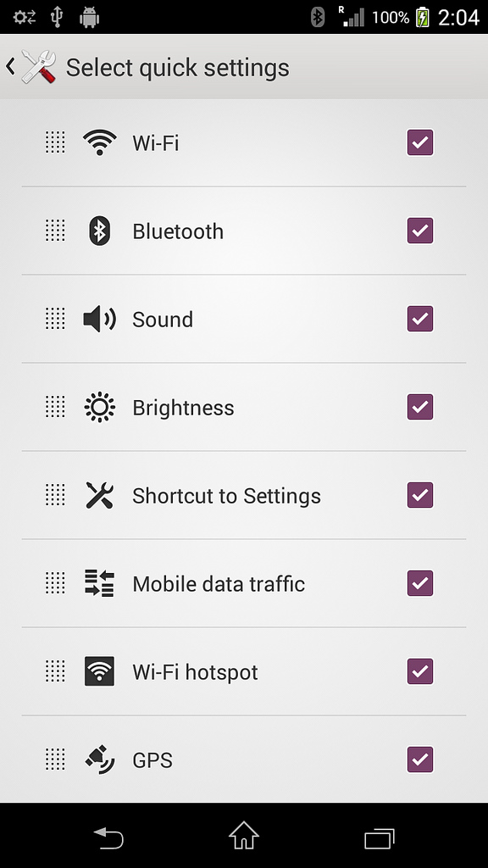The height and width of the screenshot is (868, 488).
Task: Tap the Wi-Fi hotspot icon
Action: pos(100,671)
